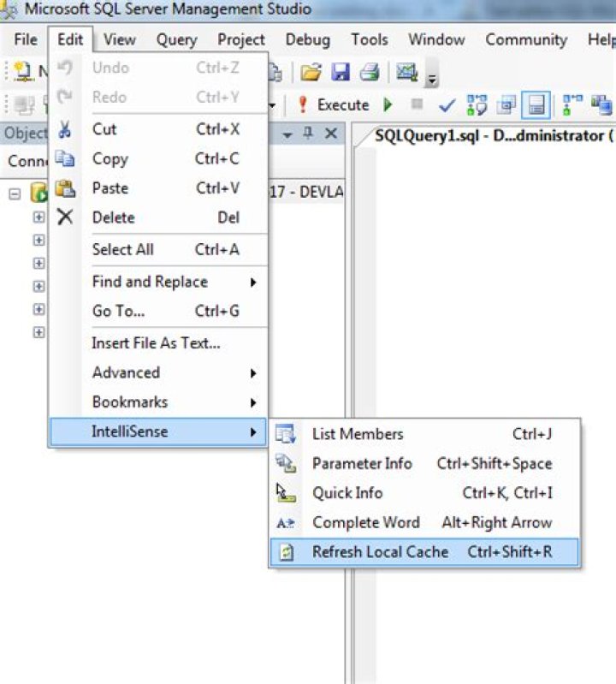The image size is (616, 684).
Task: Click the Complete Word icon in submenu
Action: pyautogui.click(x=286, y=522)
